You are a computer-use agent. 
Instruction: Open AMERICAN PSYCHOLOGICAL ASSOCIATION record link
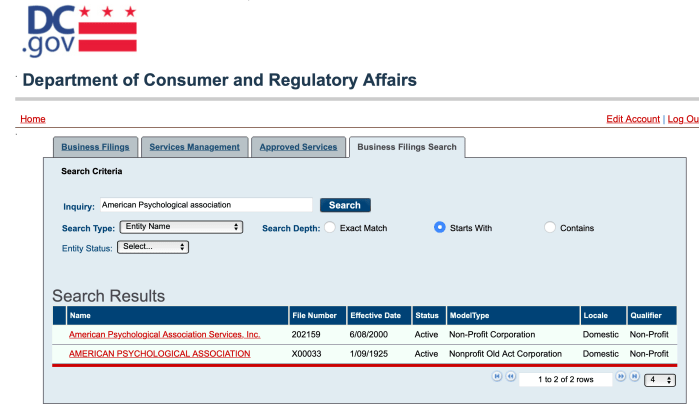click(x=159, y=354)
